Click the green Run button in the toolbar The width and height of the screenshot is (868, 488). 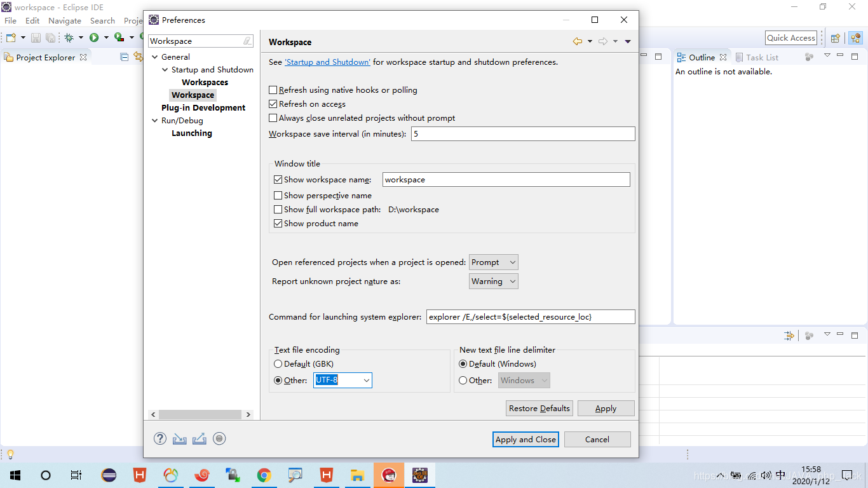click(94, 37)
